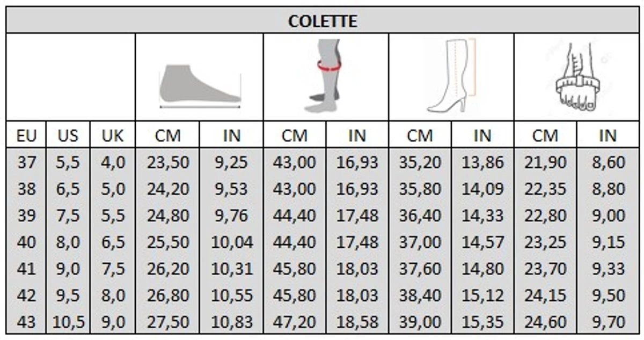Select the 39,00 boot height value

pos(420,322)
